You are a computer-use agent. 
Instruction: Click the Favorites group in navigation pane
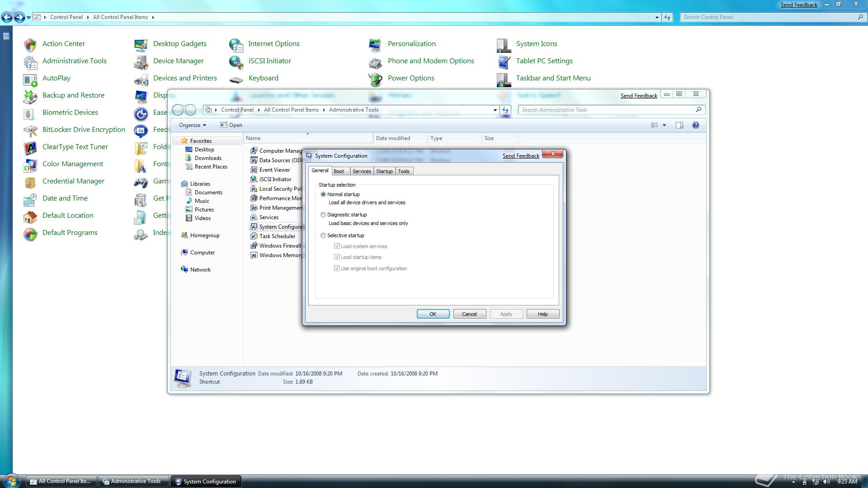200,141
